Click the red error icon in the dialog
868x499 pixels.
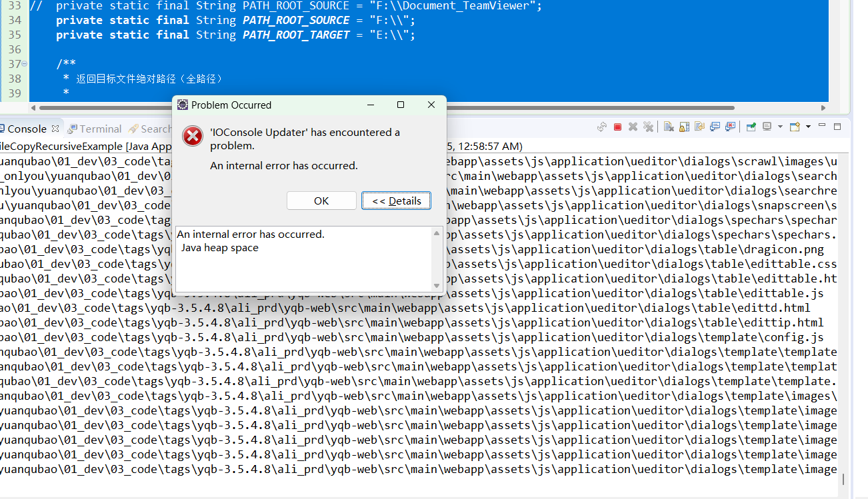(192, 136)
